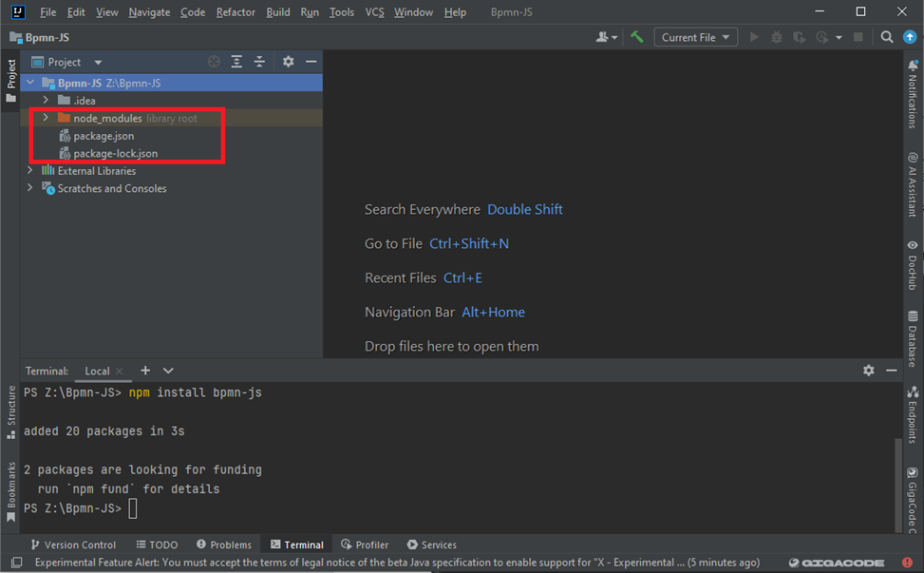Click the terminal vertical scrollbar
The height and width of the screenshot is (573, 924).
coord(898,485)
